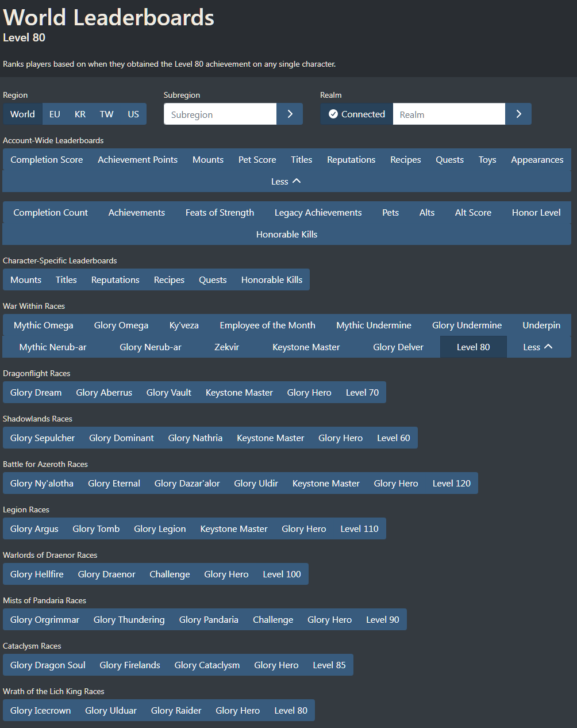Screen dimensions: 577x728
Task: Select Glory Dream race
Action: [36, 392]
